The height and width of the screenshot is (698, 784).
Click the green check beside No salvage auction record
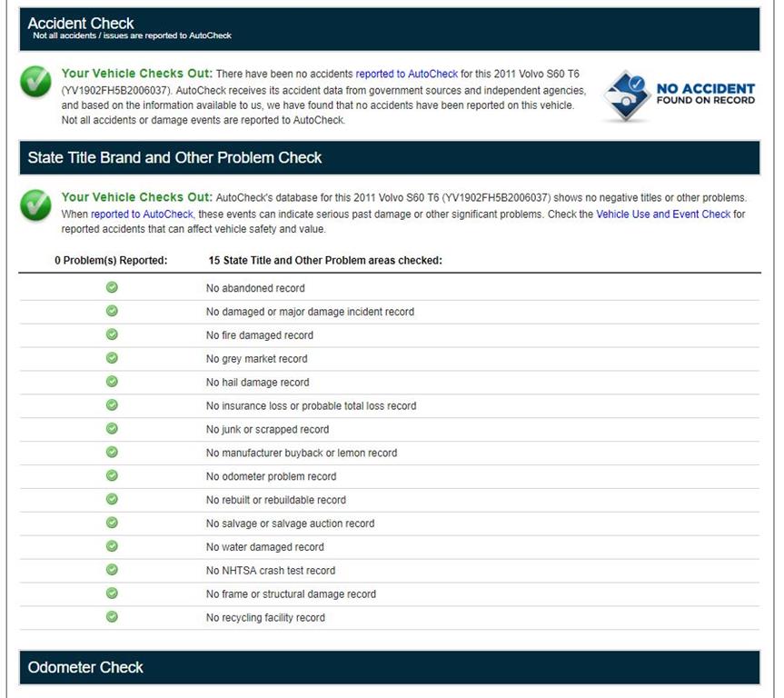[112, 523]
